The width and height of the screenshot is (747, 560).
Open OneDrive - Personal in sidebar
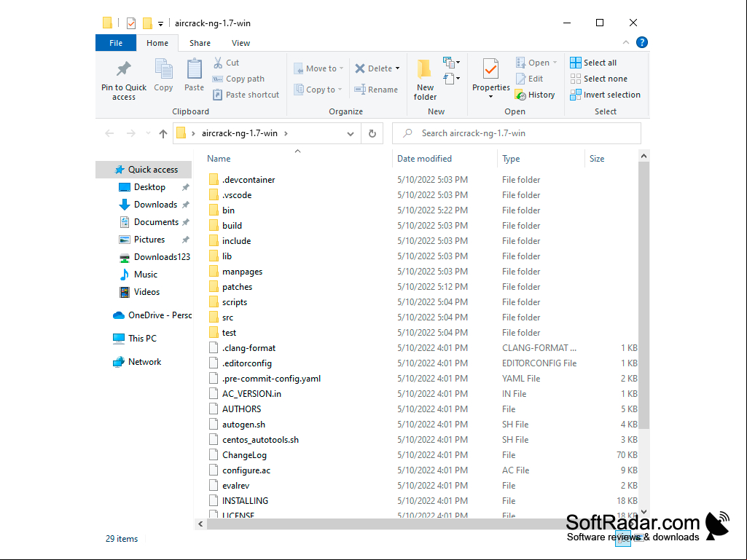[152, 315]
